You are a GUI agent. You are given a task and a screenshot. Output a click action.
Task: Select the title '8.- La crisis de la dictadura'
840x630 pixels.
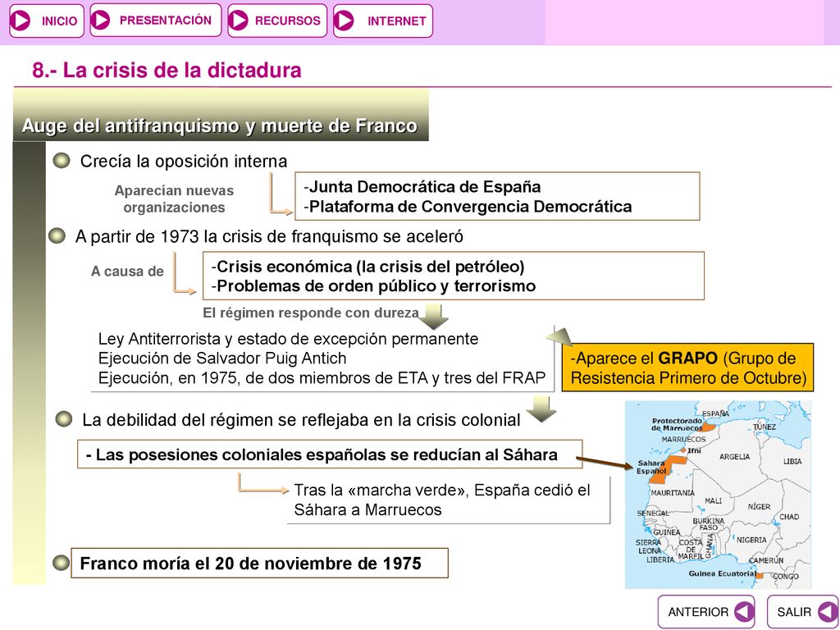(167, 71)
